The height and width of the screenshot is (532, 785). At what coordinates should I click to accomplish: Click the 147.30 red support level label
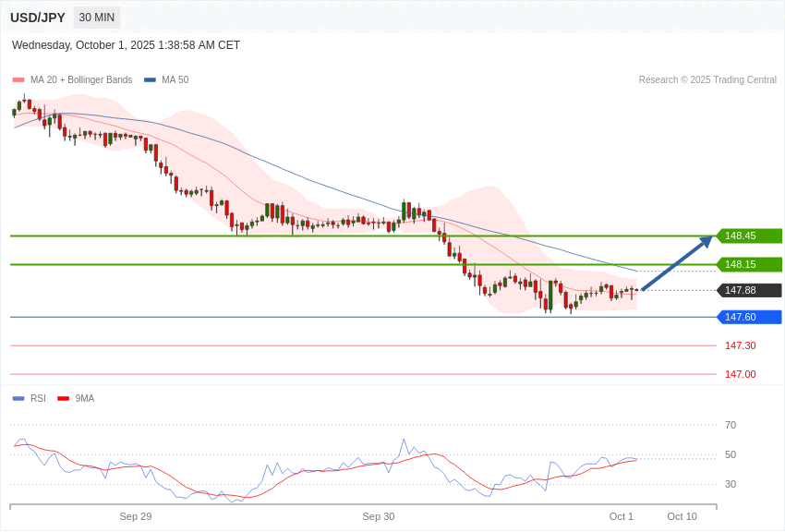pos(740,345)
